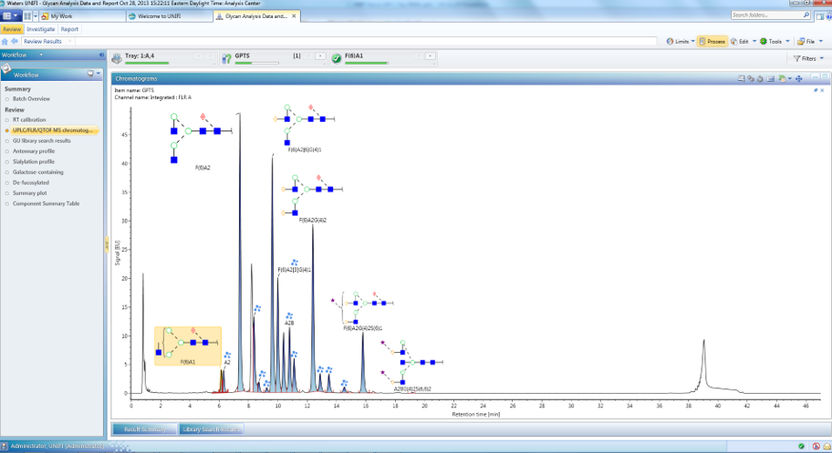Click the green status indicator in status bar
This screenshot has height=453, width=832.
[801, 447]
